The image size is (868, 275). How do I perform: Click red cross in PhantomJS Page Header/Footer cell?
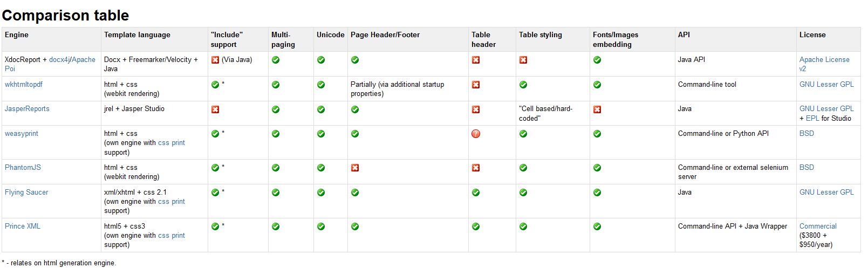[x=355, y=168]
